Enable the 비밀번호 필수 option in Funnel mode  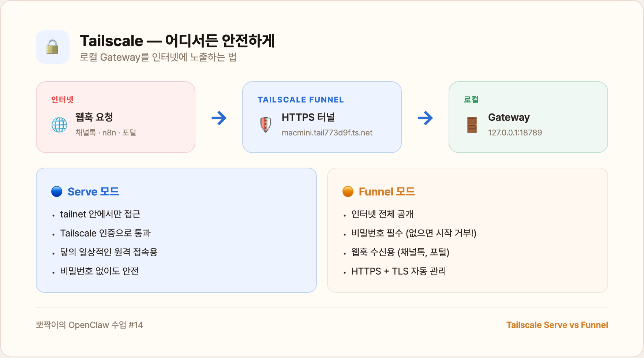(413, 233)
